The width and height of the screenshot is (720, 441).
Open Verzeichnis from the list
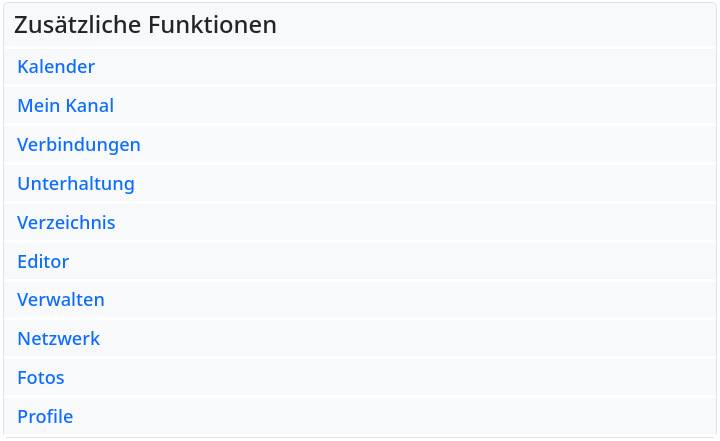(x=66, y=223)
